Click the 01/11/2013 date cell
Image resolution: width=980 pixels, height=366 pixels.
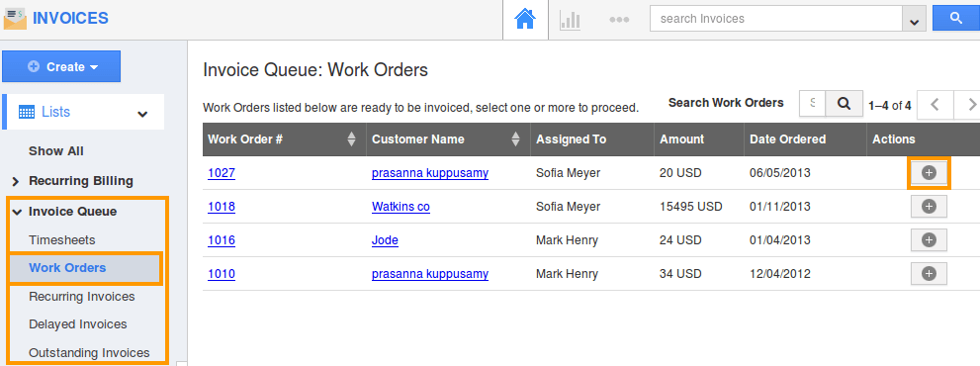click(x=780, y=207)
